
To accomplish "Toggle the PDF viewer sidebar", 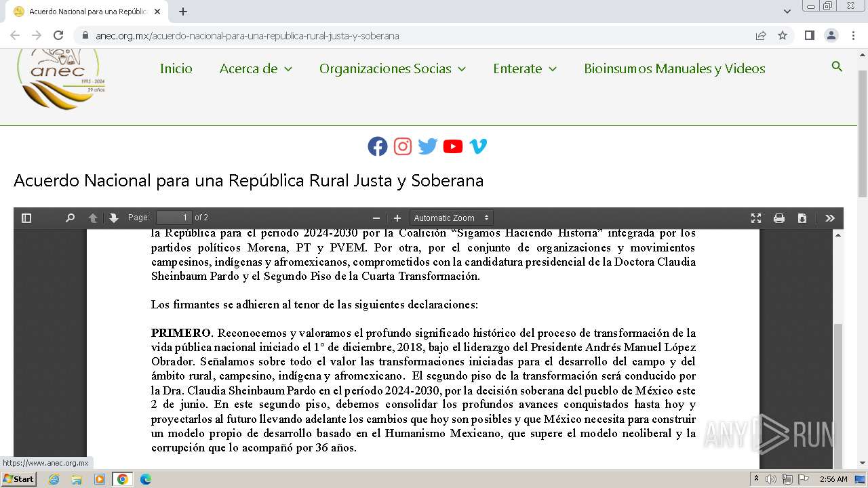I will click(x=26, y=218).
